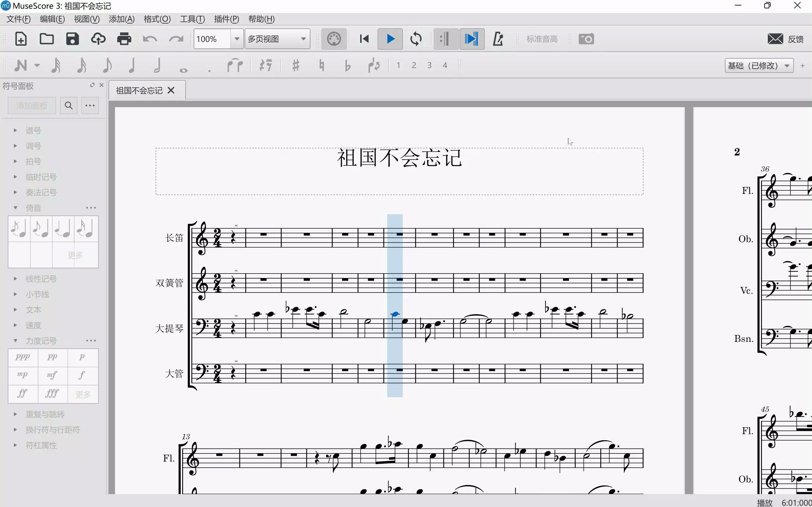Viewport: 812px width, 507px height.
Task: Print the score with the printer icon
Action: pyautogui.click(x=124, y=39)
